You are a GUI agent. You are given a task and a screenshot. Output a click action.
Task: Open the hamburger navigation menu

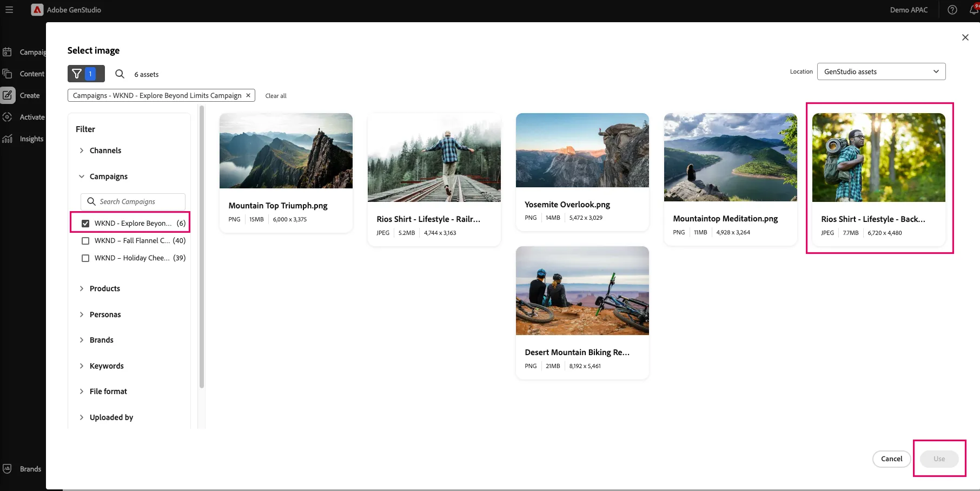(9, 10)
